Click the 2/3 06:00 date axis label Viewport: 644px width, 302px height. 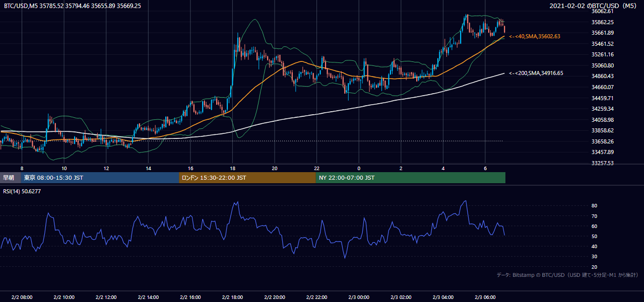485,297
